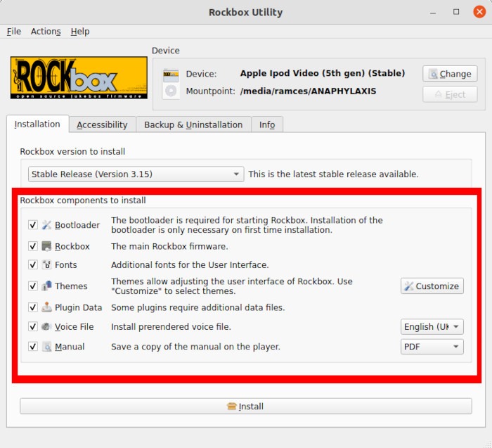This screenshot has height=448, width=492.
Task: Open the Actions menu
Action: [46, 32]
